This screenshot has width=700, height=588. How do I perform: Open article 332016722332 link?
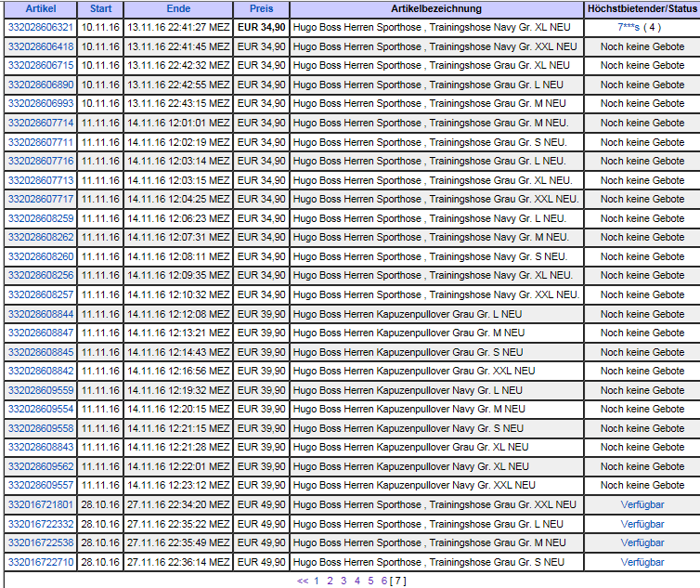tap(41, 524)
